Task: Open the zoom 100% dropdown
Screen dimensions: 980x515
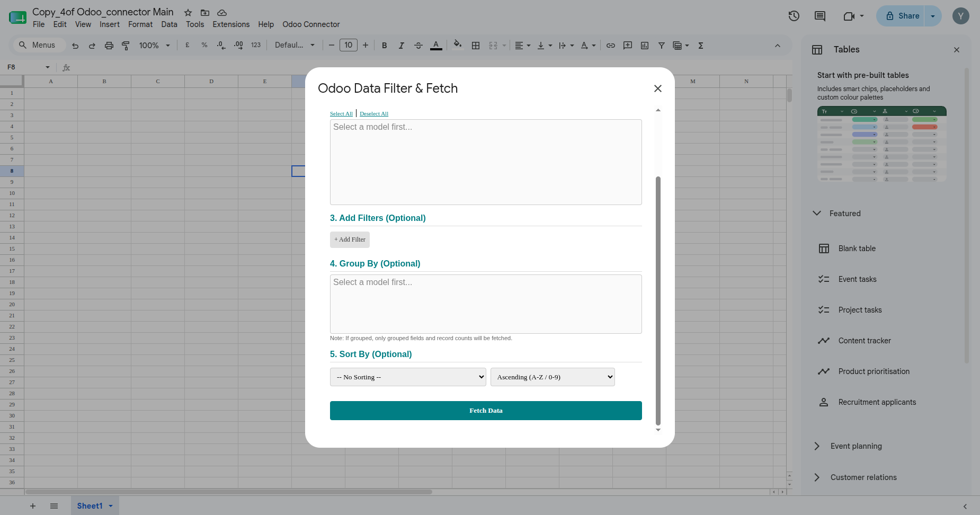Action: (x=154, y=46)
